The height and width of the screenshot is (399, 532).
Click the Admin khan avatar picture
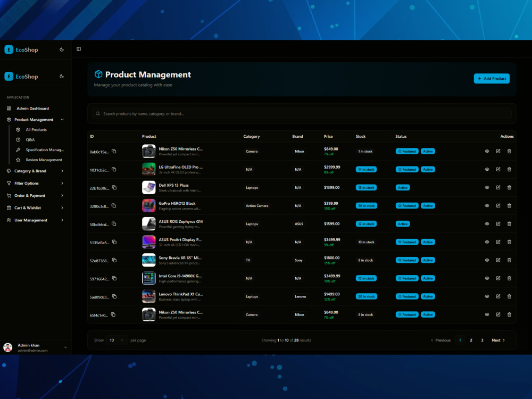[8, 347]
